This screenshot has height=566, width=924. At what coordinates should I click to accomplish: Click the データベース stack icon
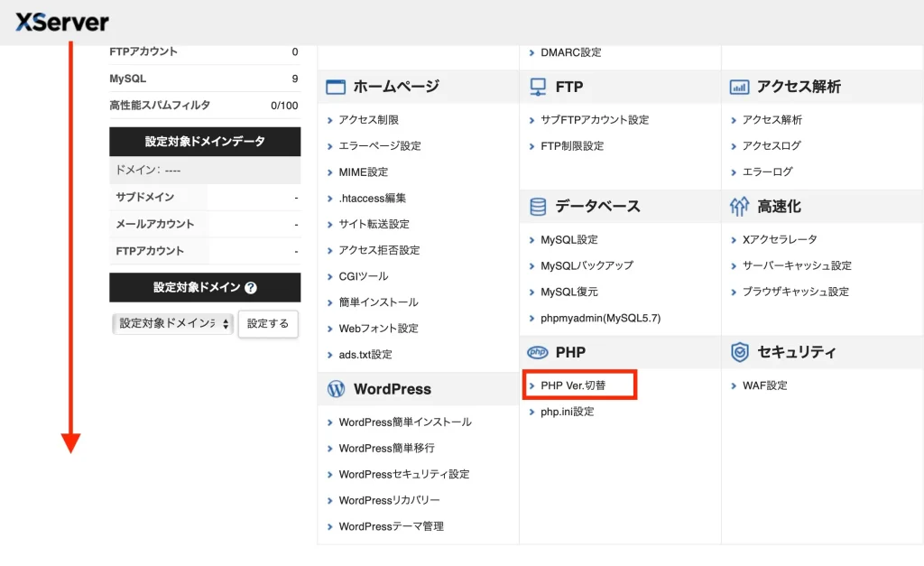(538, 207)
